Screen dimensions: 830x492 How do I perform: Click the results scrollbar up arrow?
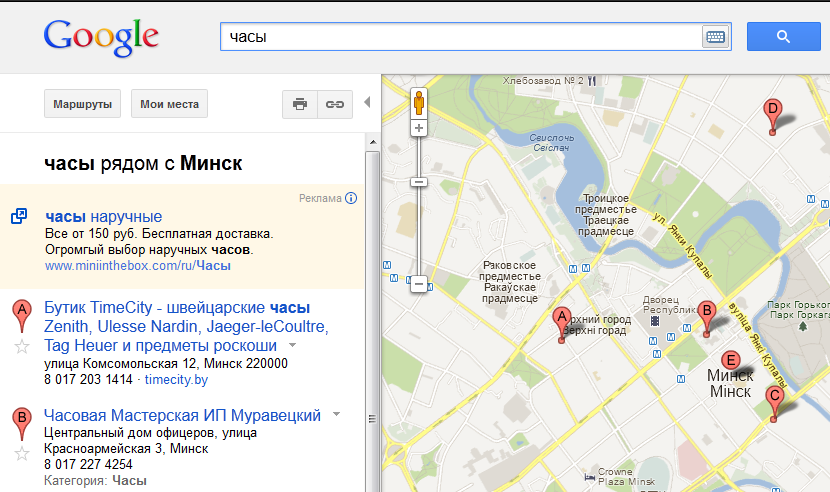pyautogui.click(x=373, y=142)
